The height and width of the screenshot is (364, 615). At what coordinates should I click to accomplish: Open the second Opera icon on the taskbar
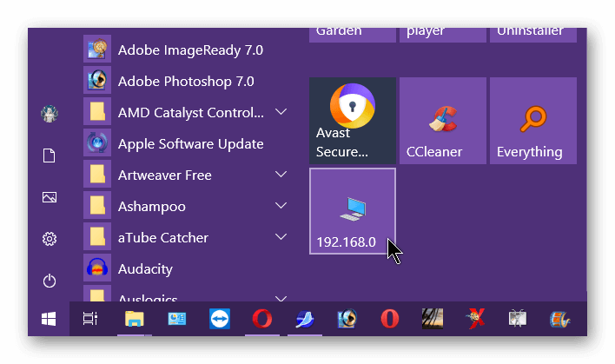(x=389, y=319)
